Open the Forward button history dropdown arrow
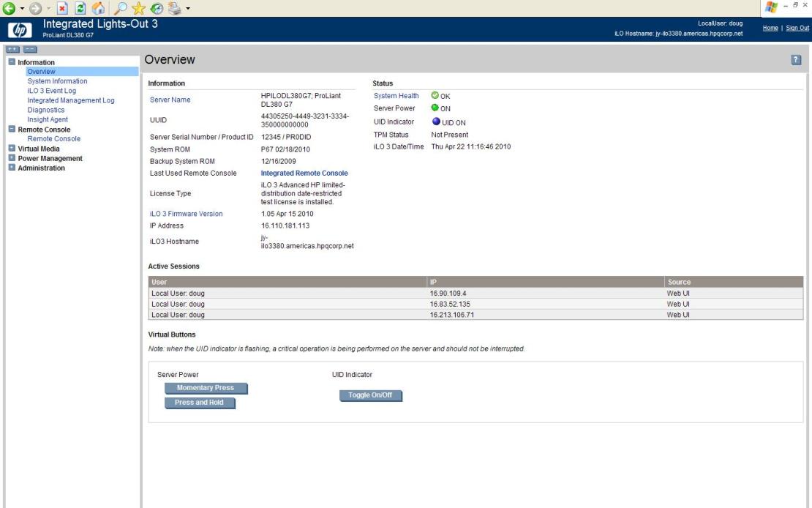 [x=49, y=8]
